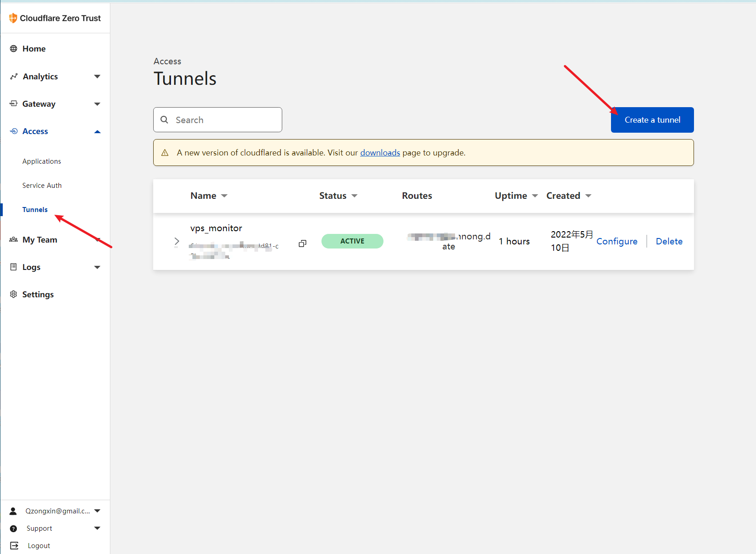Image resolution: width=756 pixels, height=554 pixels.
Task: Follow the downloads link in banner
Action: (380, 153)
